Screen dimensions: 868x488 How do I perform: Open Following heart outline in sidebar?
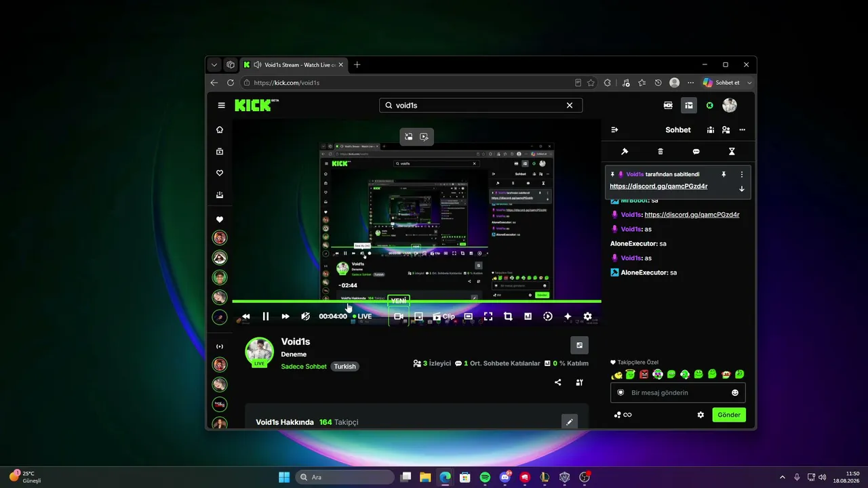(220, 173)
